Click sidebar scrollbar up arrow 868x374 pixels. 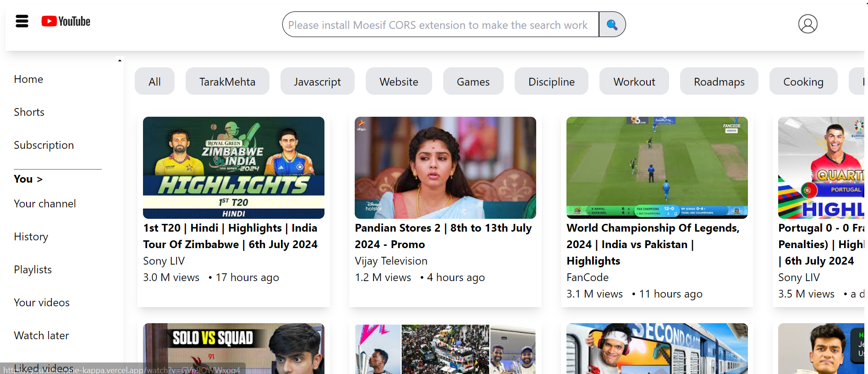(x=120, y=60)
